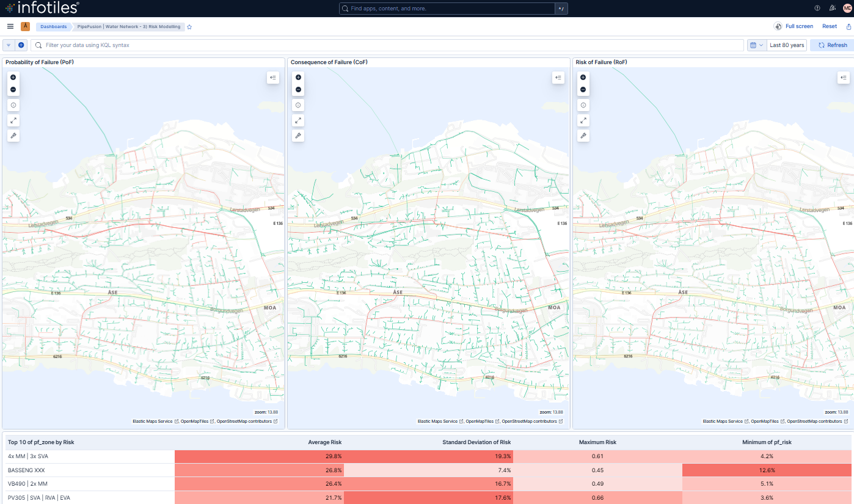Click the Refresh button
This screenshot has width=854, height=504.
(831, 45)
